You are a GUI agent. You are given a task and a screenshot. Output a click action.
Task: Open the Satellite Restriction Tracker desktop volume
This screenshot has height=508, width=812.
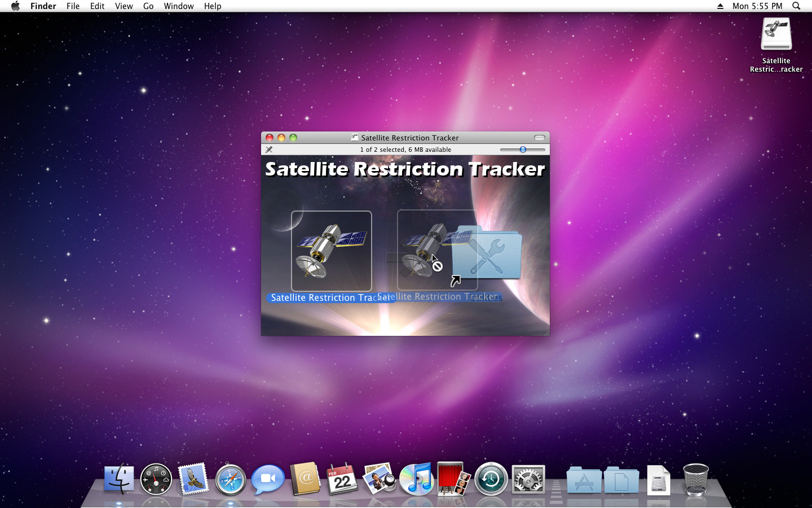pos(776,35)
